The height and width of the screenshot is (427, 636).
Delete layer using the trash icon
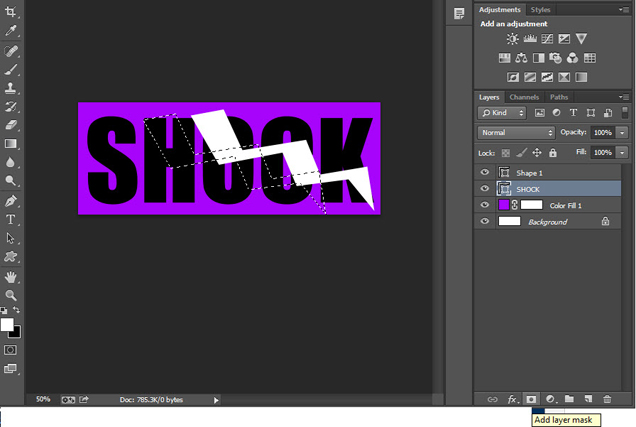coord(607,399)
